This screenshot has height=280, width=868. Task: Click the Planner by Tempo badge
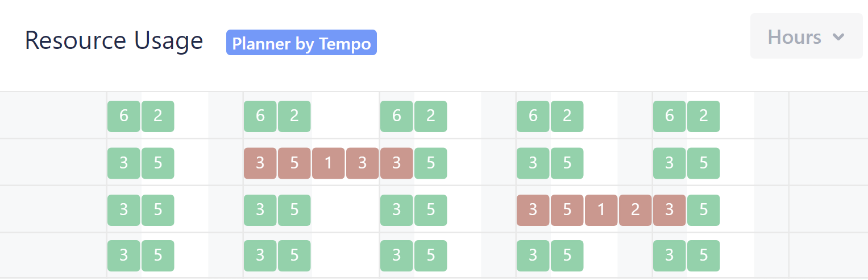(301, 43)
